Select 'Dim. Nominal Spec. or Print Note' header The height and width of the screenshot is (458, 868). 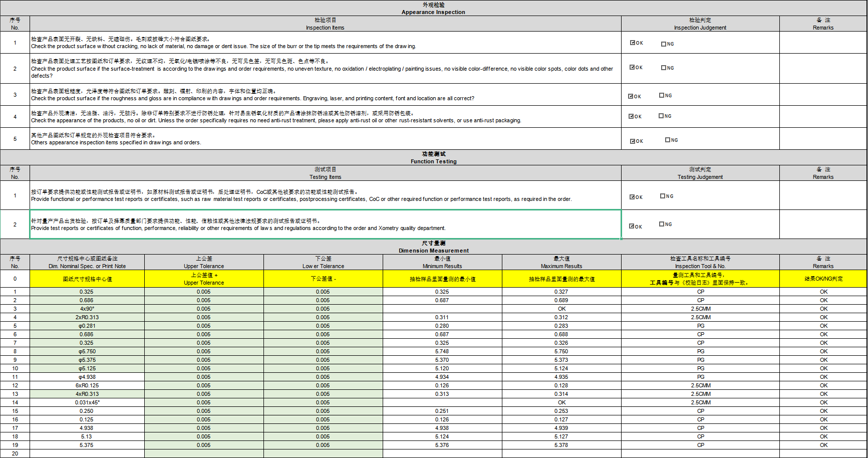point(87,263)
